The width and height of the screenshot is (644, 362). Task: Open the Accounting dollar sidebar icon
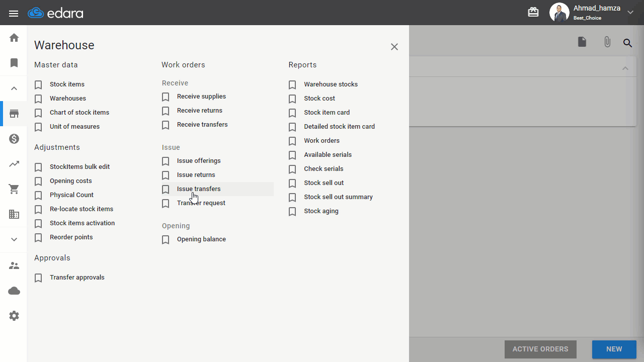14,139
